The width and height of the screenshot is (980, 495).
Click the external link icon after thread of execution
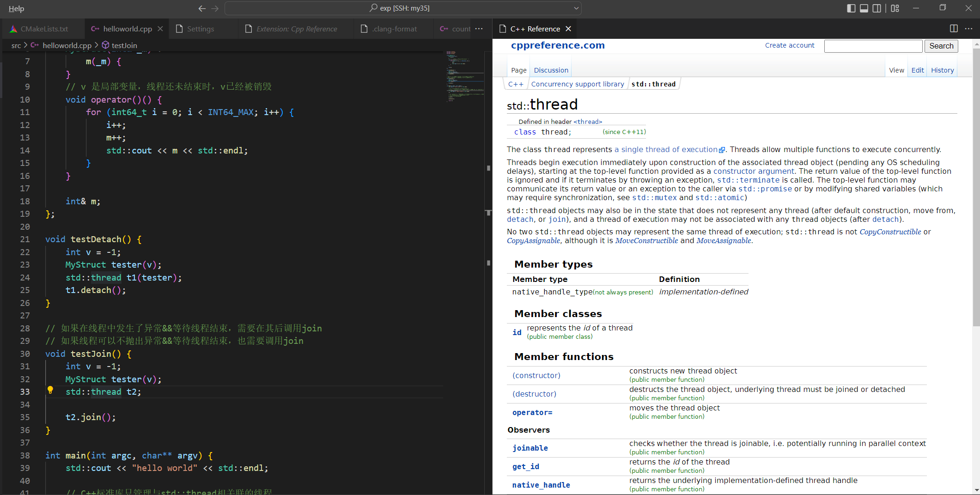click(x=722, y=150)
